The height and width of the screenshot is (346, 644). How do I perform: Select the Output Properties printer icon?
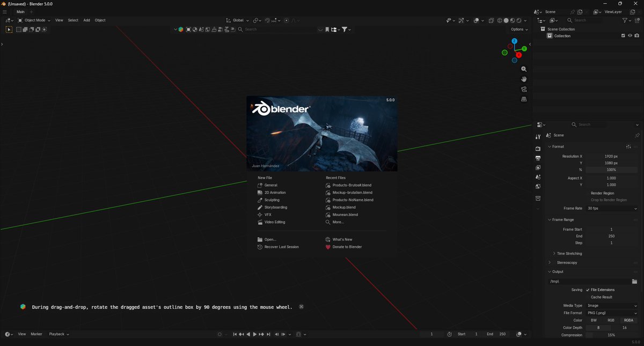click(538, 158)
